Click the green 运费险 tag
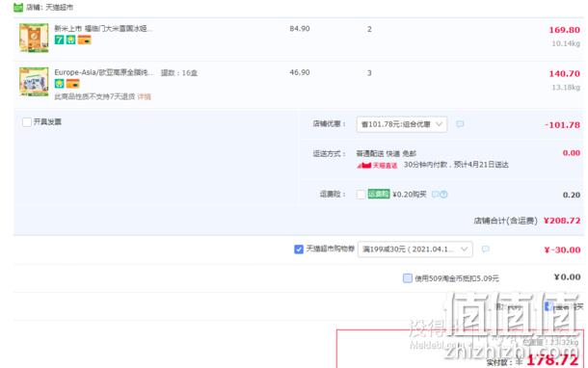The height and width of the screenshot is (368, 588). (379, 194)
